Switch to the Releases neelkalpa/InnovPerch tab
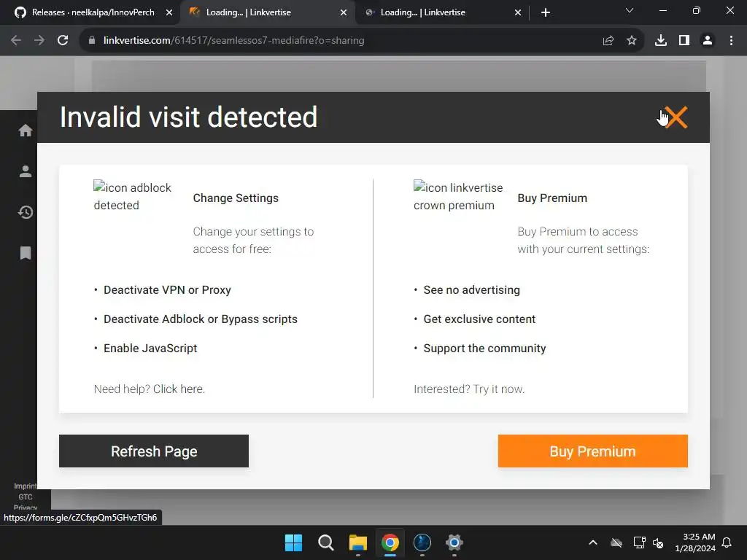 tap(93, 12)
